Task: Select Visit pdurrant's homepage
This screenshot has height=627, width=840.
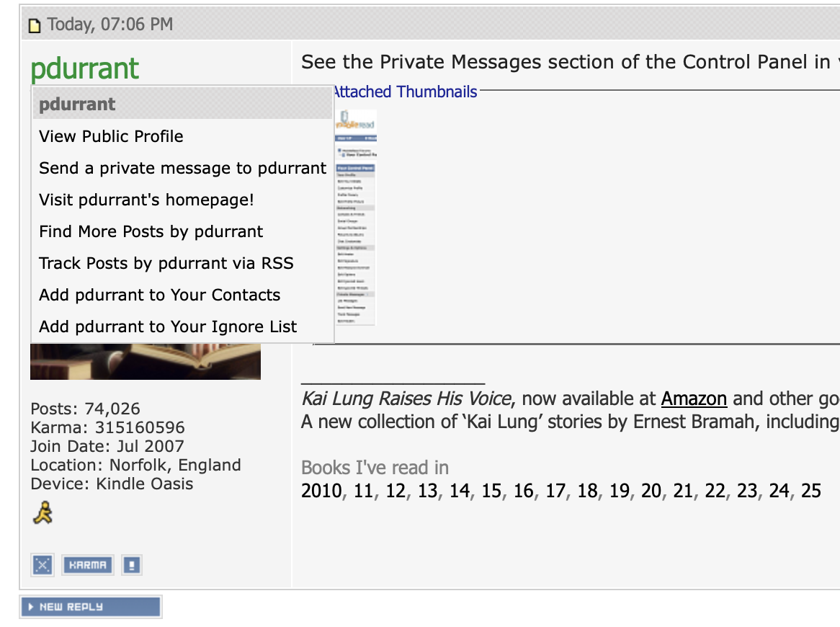Action: (146, 200)
